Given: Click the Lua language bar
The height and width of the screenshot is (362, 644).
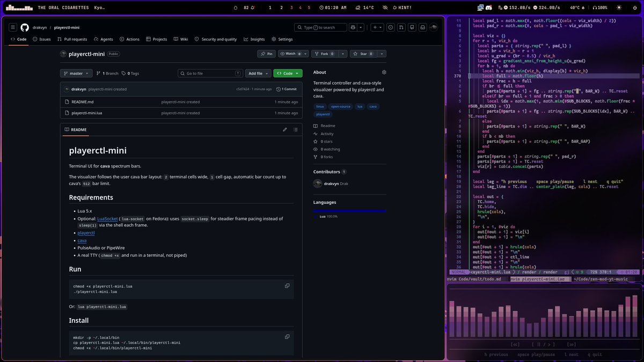Looking at the screenshot, I should coord(349,211).
